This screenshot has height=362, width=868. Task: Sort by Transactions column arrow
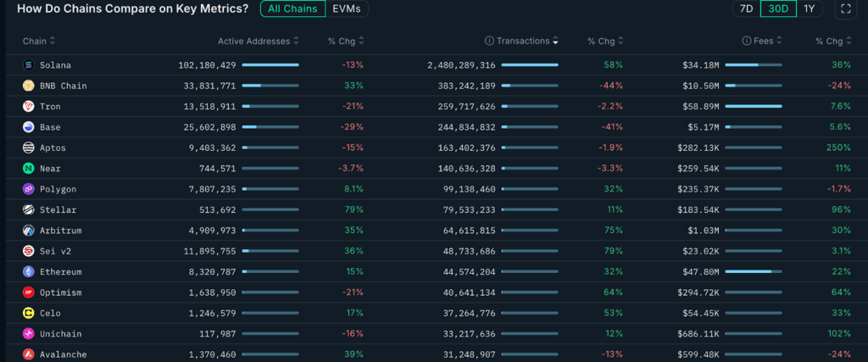(555, 41)
